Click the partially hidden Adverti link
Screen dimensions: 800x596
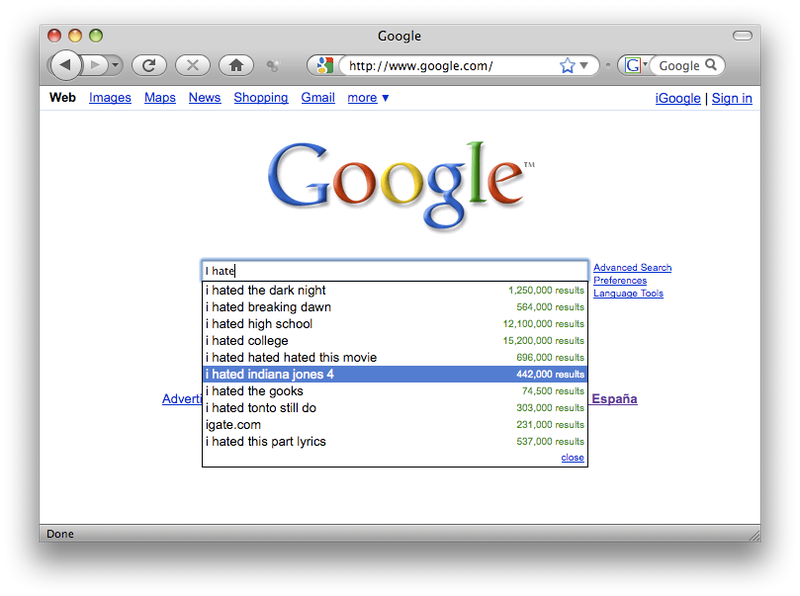pos(182,399)
